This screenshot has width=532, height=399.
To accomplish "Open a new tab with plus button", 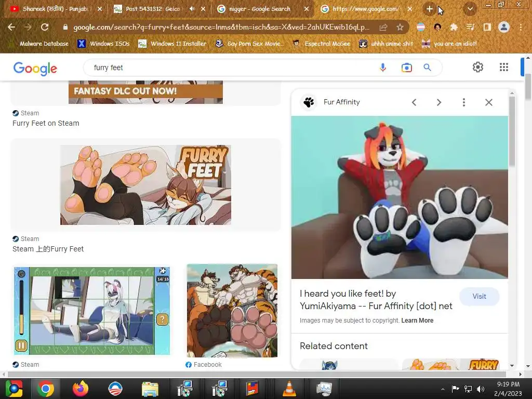I will coord(429,9).
